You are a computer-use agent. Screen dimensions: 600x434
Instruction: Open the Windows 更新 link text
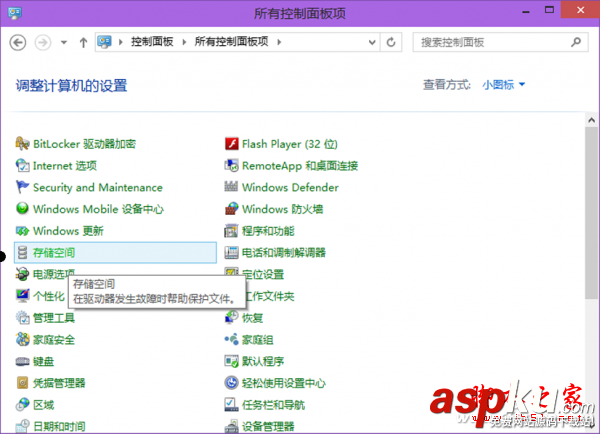[68, 231]
